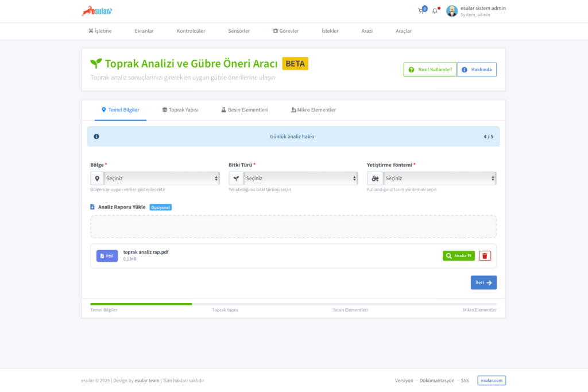Screen dimensions: 588x392
Task: Click the map pin icon beside Bölge
Action: coord(97,178)
